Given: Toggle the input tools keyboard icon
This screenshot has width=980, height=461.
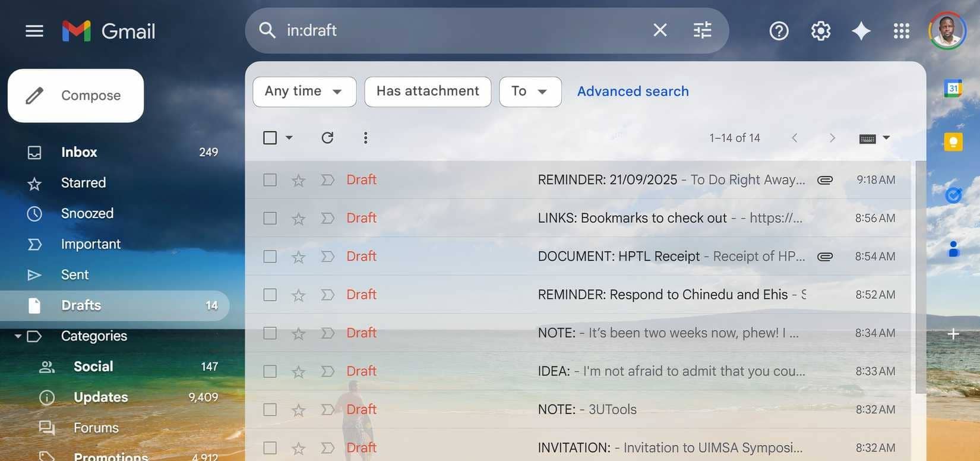Looking at the screenshot, I should [x=867, y=138].
